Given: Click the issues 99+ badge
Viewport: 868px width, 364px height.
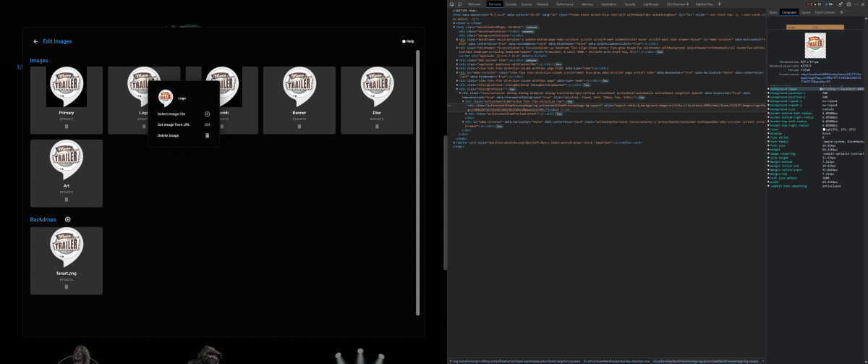Looking at the screenshot, I should pos(829,4).
